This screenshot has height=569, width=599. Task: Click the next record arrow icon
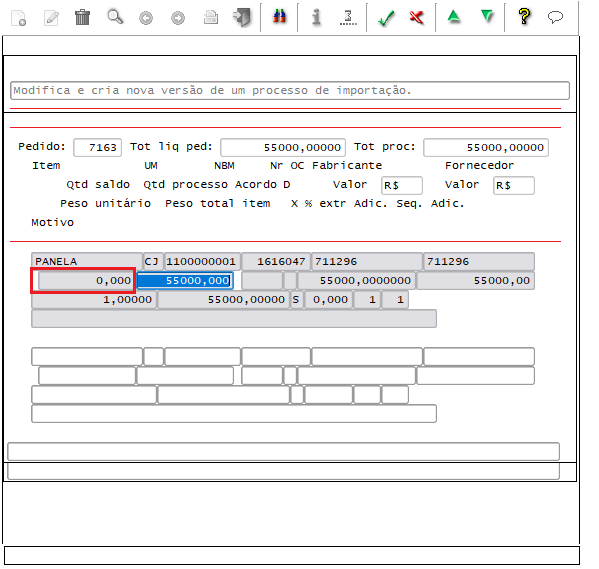[178, 18]
